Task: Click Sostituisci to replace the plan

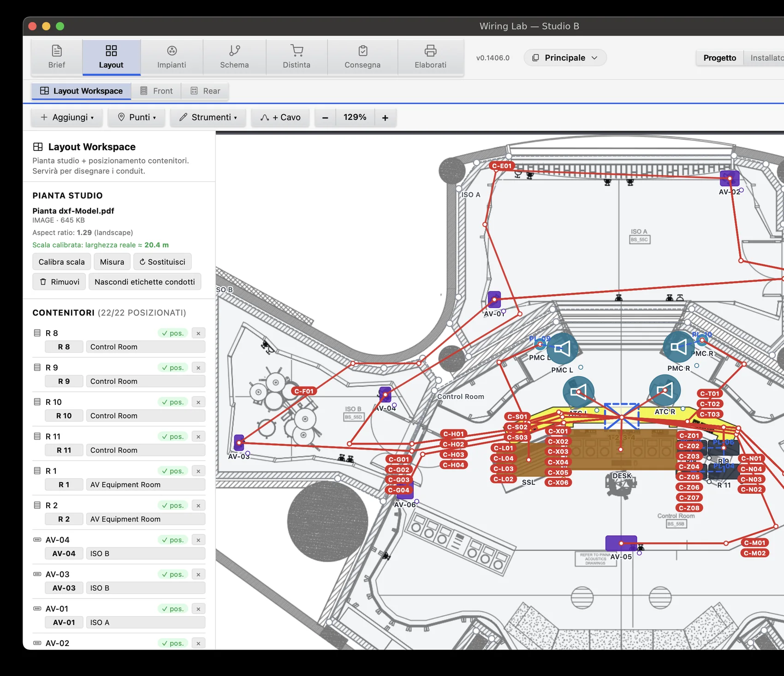Action: [162, 262]
